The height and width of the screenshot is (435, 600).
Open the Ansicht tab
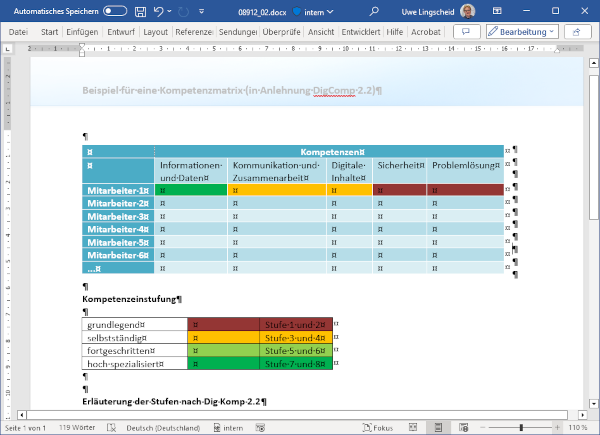pos(321,32)
